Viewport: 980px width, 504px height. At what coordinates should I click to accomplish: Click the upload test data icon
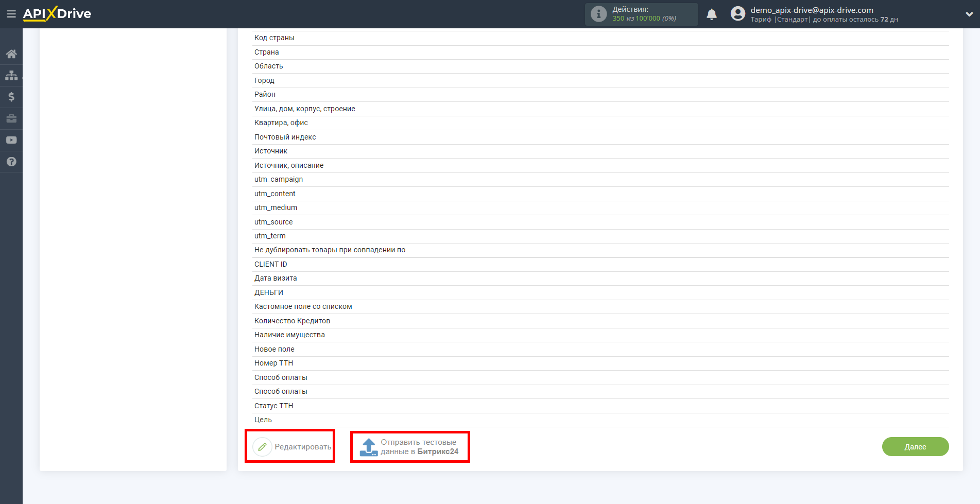coord(369,447)
